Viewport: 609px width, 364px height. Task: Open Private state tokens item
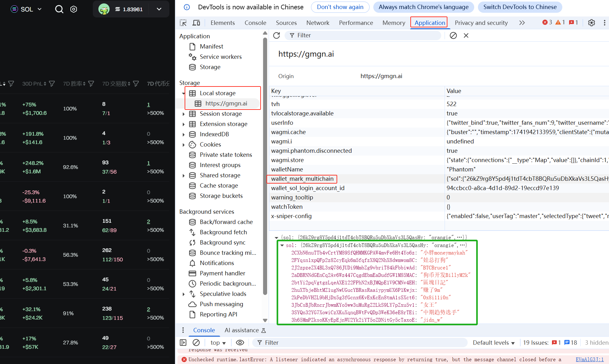[226, 155]
